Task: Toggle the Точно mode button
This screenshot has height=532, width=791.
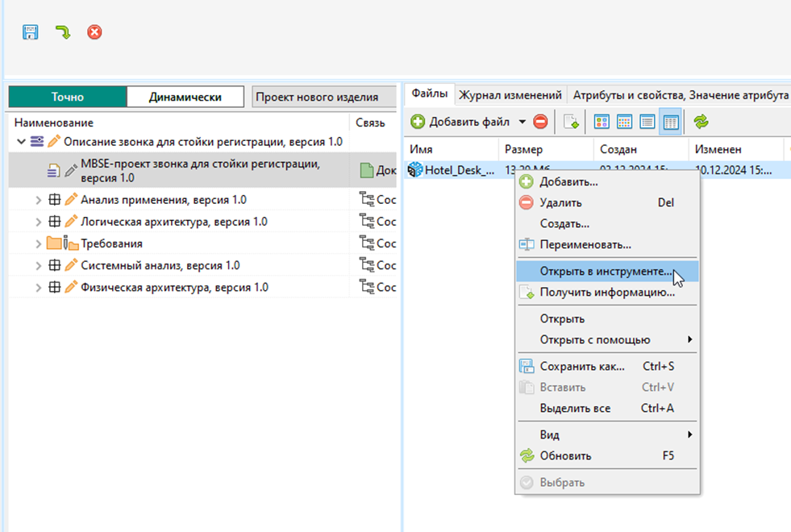Action: [x=68, y=97]
